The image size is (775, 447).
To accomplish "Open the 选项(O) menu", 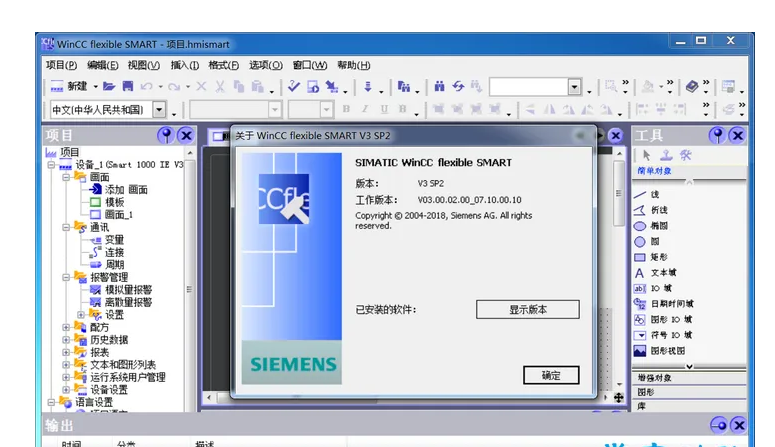I will pos(265,65).
